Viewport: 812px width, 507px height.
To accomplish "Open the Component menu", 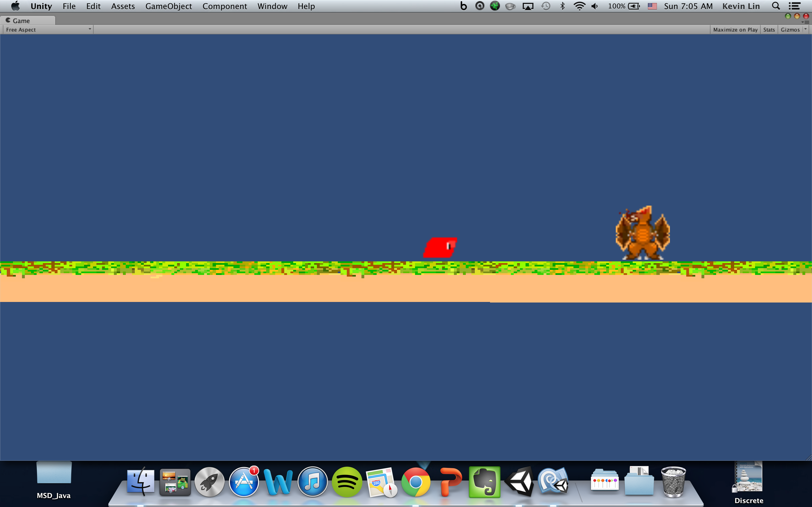I will 224,6.
